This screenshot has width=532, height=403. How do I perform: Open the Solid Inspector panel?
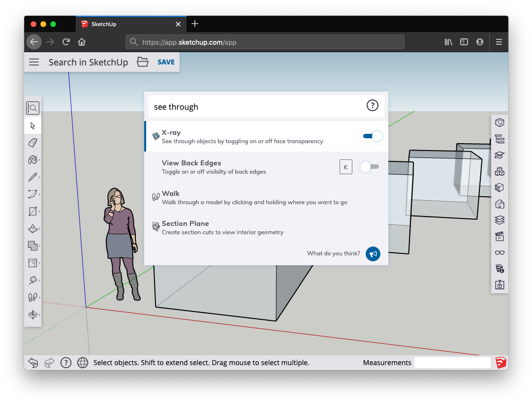pos(500,284)
